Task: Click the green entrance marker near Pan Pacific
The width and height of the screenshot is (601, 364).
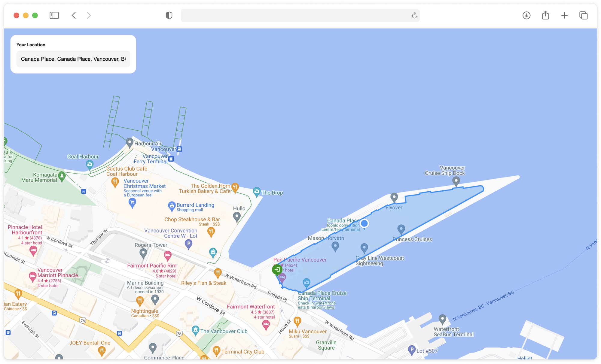Action: coord(277,269)
